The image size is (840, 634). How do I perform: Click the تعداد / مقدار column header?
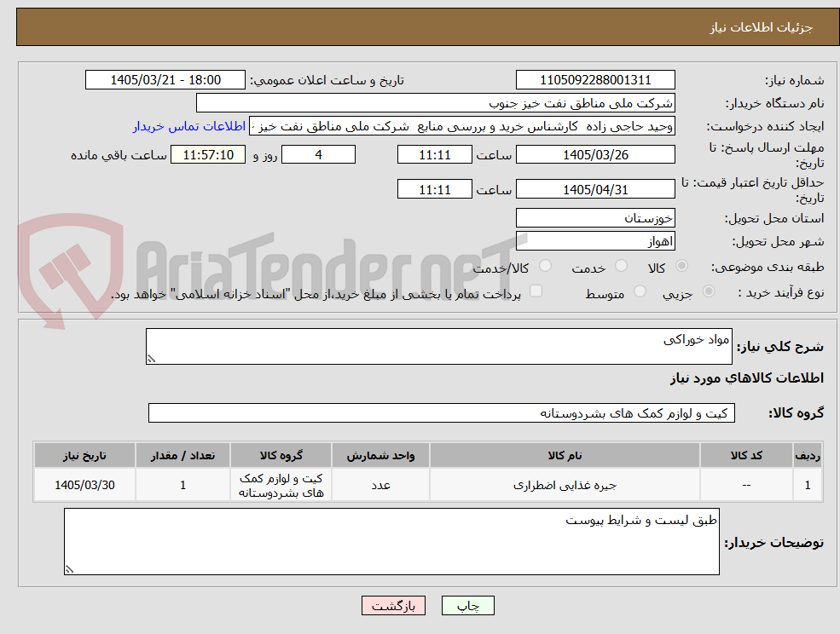coord(182,456)
